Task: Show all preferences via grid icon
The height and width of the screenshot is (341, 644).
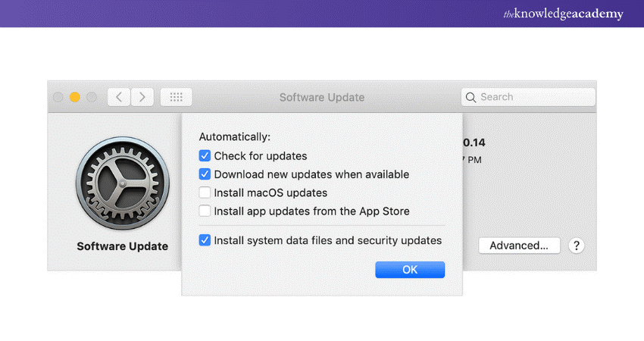Action: [177, 97]
